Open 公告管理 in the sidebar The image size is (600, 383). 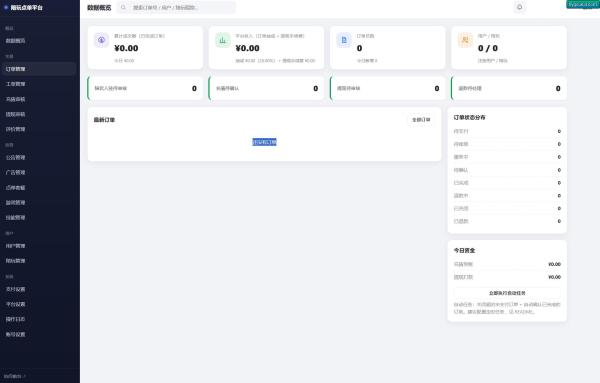click(x=38, y=157)
